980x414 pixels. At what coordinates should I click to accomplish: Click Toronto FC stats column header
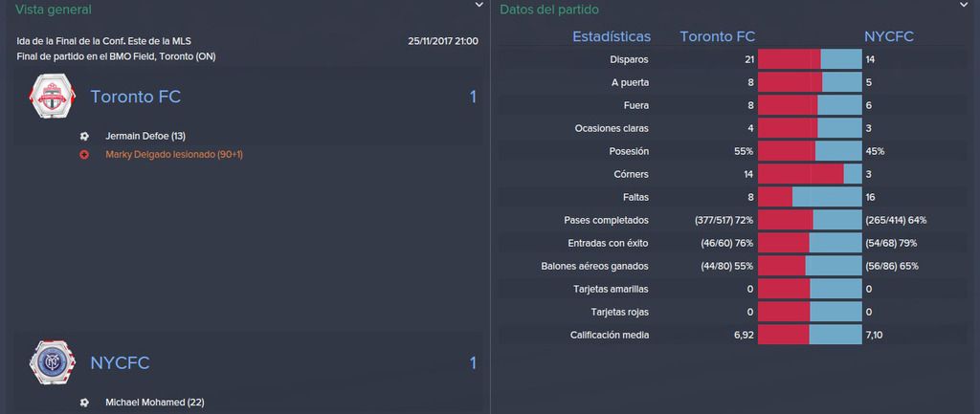[718, 37]
